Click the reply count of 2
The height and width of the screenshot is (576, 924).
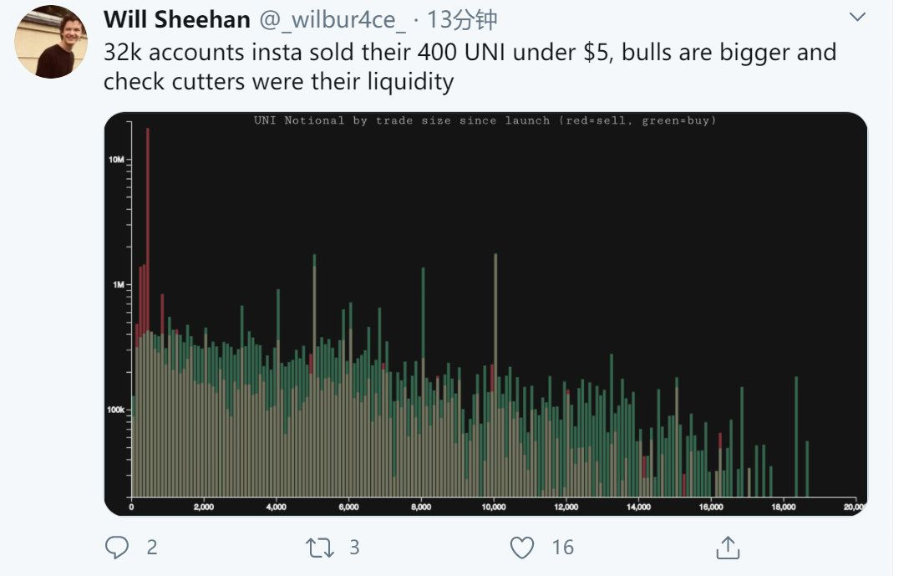click(151, 548)
